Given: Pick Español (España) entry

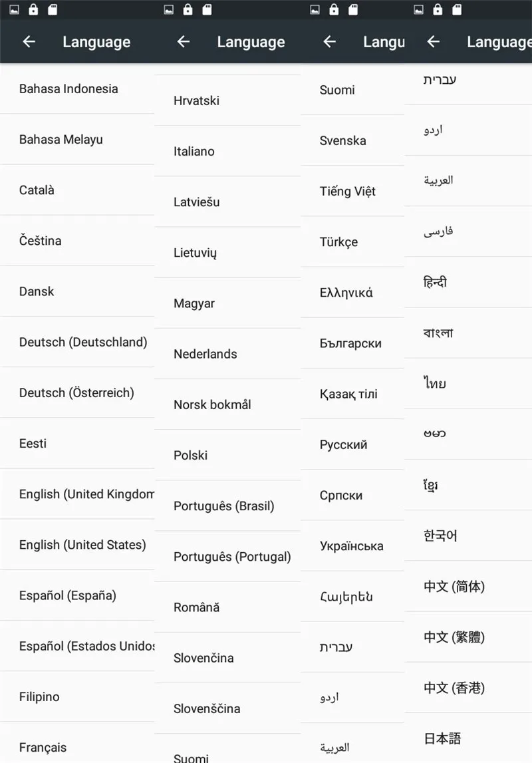Looking at the screenshot, I should tap(77, 595).
